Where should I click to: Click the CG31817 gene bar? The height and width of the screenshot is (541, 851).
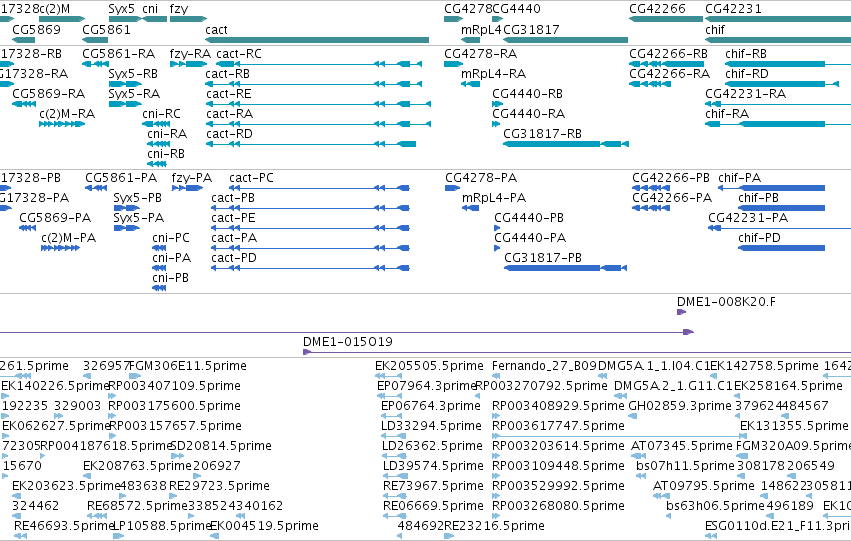click(566, 40)
